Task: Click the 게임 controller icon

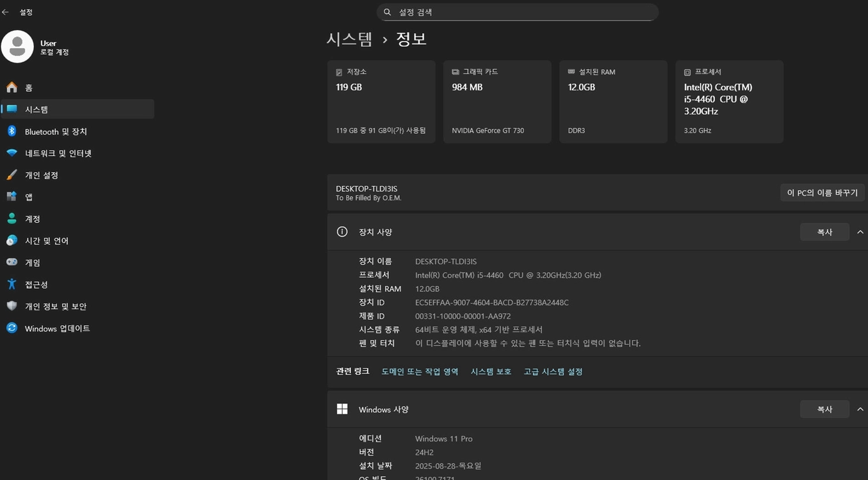Action: click(x=12, y=262)
